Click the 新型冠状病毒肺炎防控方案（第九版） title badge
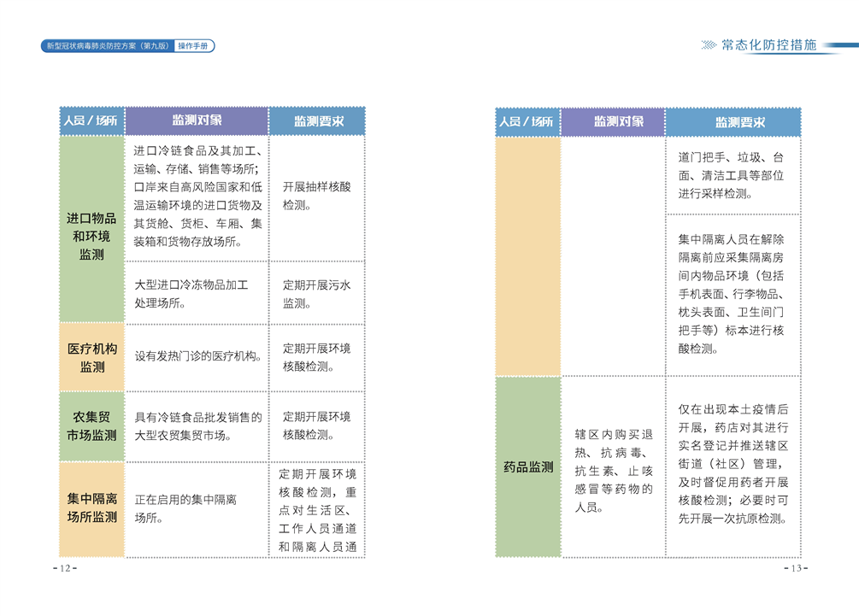The width and height of the screenshot is (859, 616). click(x=107, y=46)
